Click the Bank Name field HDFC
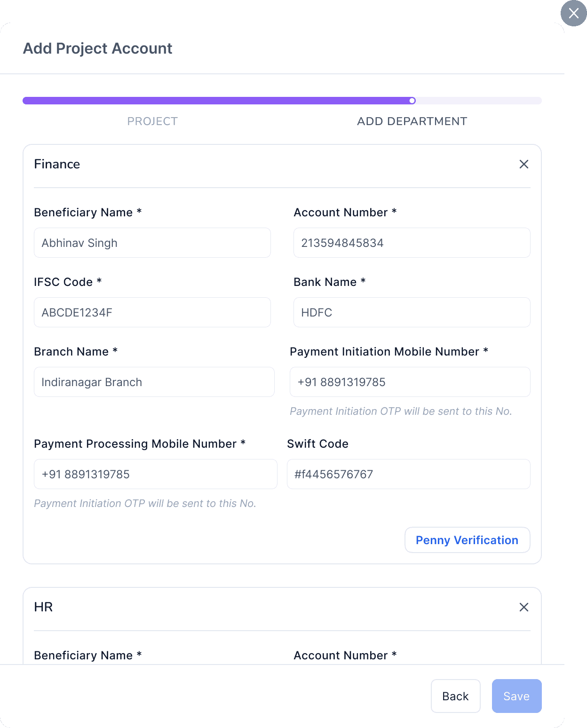 412,312
